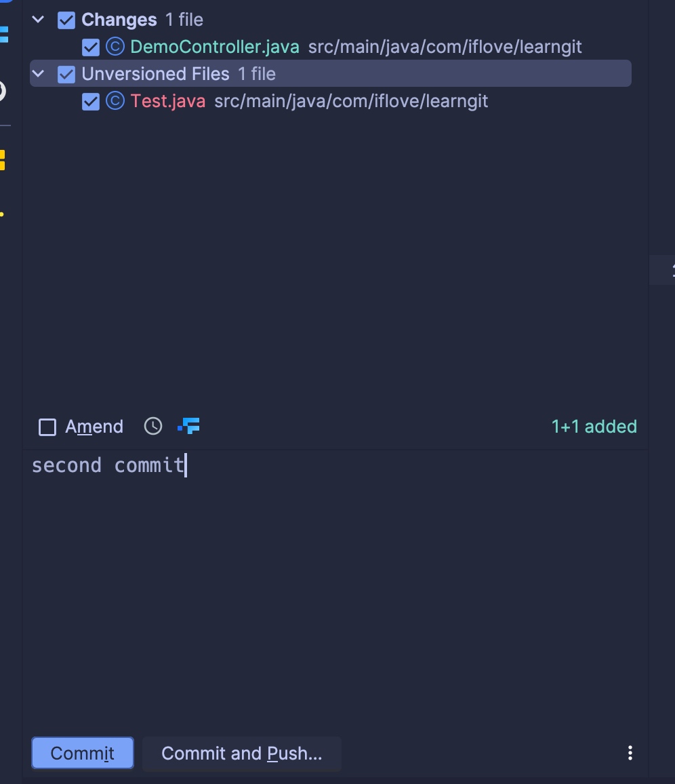
Task: Uncheck the DemoController.java checkbox
Action: (x=90, y=47)
